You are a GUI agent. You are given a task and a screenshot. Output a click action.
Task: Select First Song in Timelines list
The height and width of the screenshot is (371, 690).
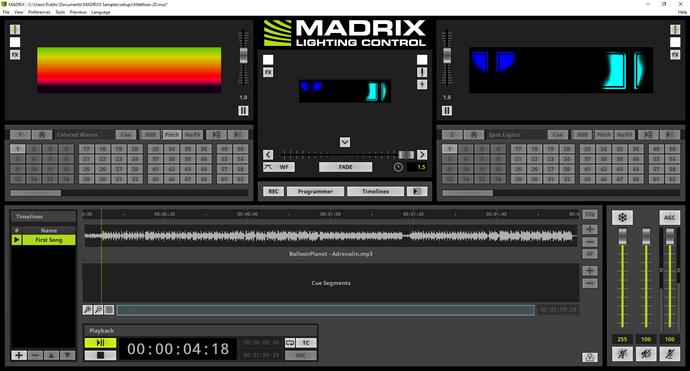(49, 240)
